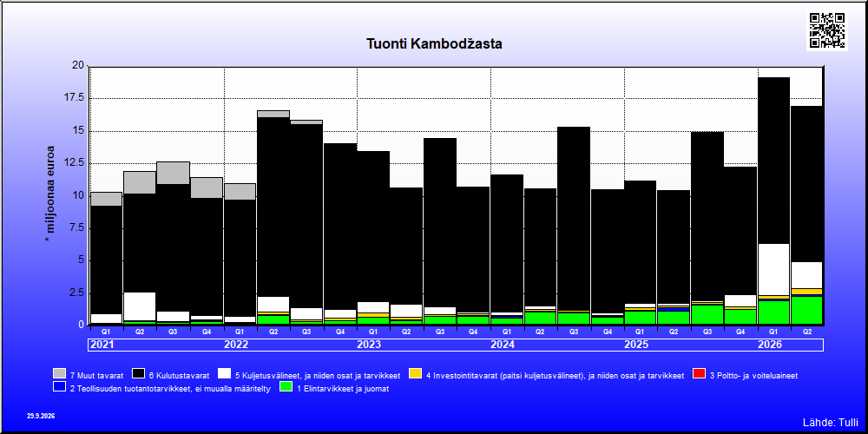868x434 pixels.
Task: Click the y-axis value 2.5
Action: 76,293
